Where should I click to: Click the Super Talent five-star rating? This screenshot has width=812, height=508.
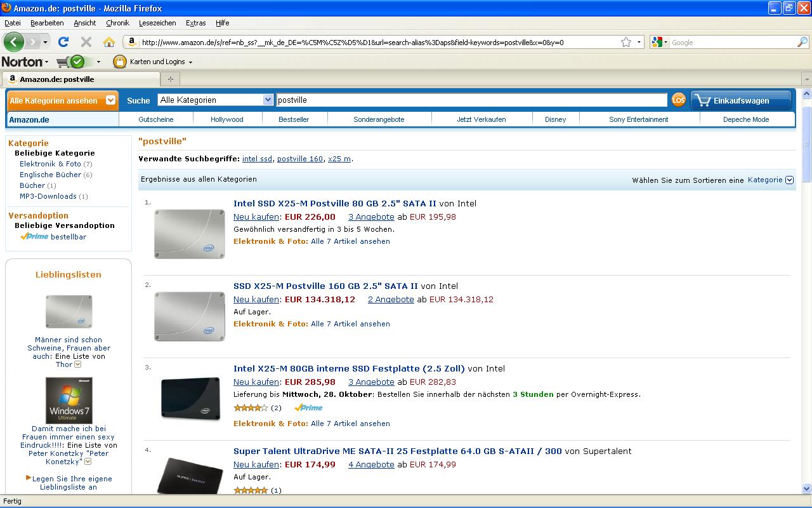click(x=251, y=490)
